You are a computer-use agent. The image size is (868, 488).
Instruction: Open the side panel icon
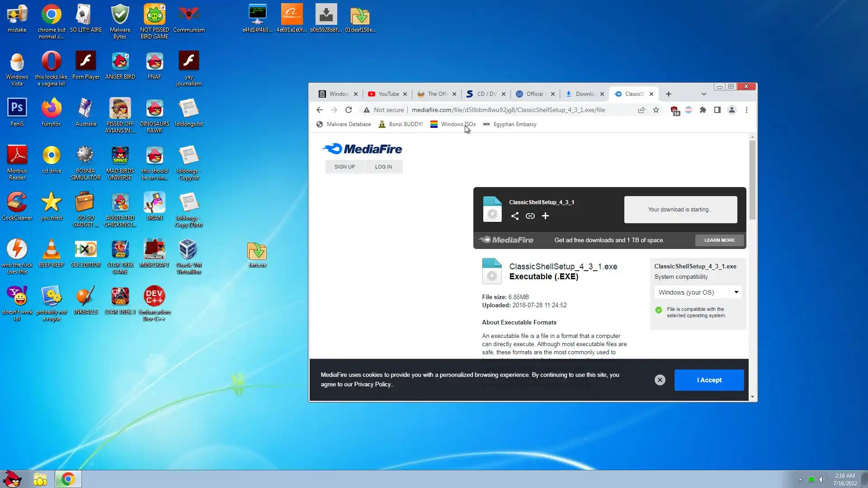[717, 110]
